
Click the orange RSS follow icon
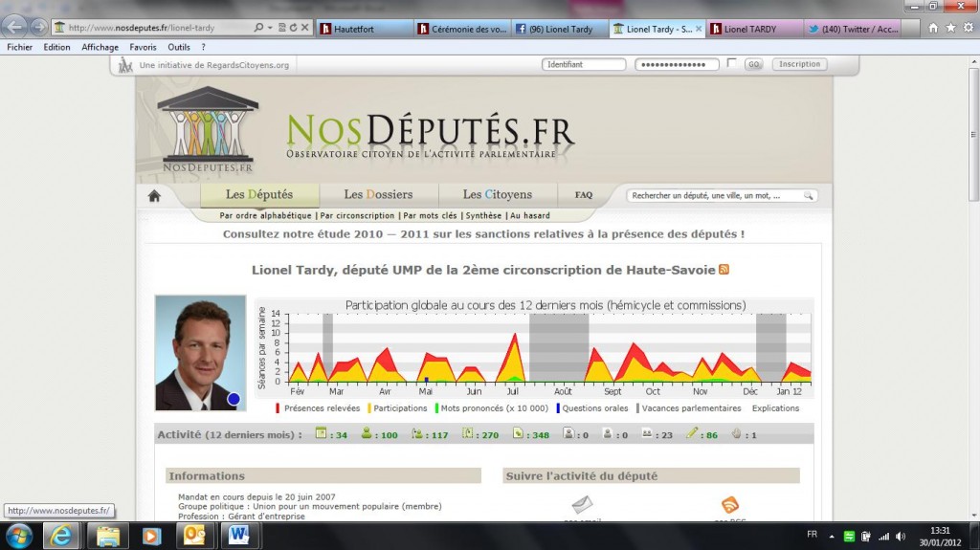tap(730, 504)
